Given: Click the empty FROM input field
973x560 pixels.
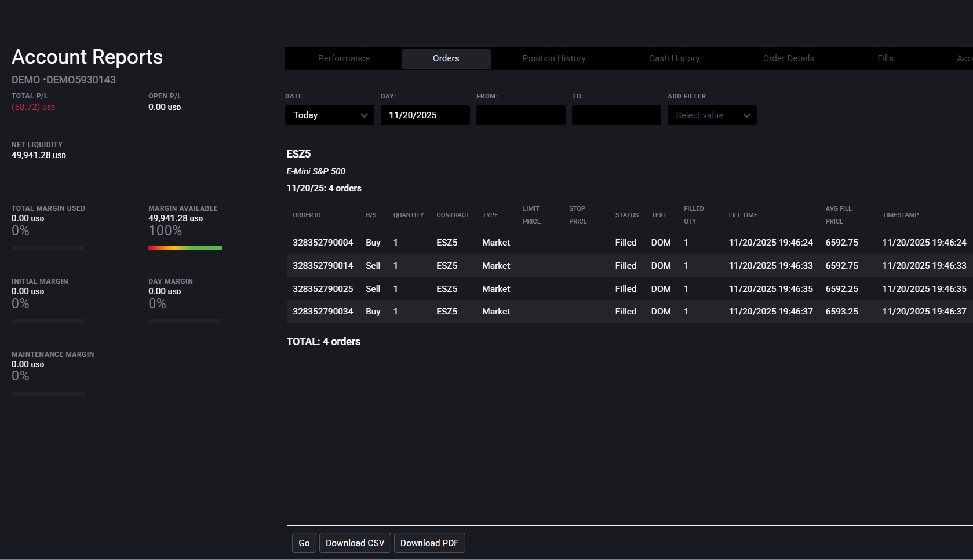Looking at the screenshot, I should pos(520,115).
